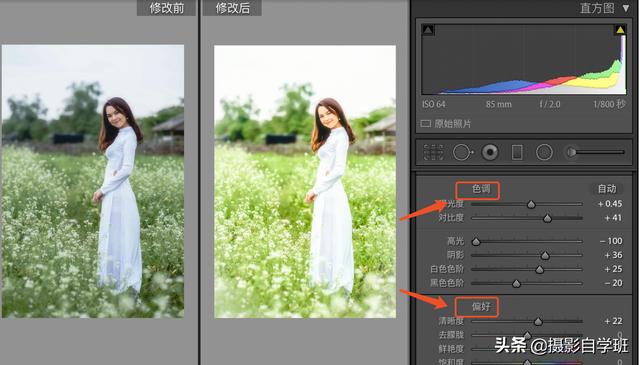Click the 黑色色阶 slider label
640x365 pixels.
coord(447,283)
